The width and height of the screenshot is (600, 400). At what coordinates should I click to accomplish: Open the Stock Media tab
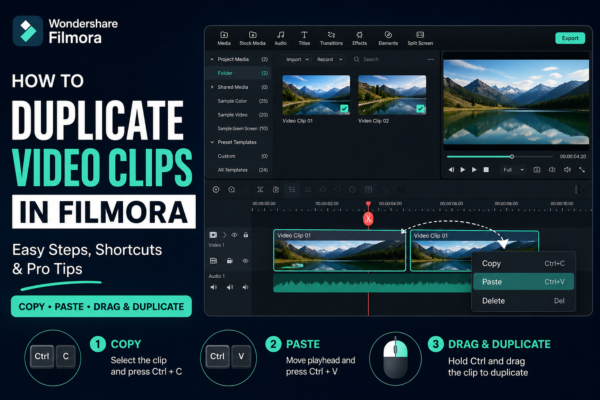[x=252, y=38]
